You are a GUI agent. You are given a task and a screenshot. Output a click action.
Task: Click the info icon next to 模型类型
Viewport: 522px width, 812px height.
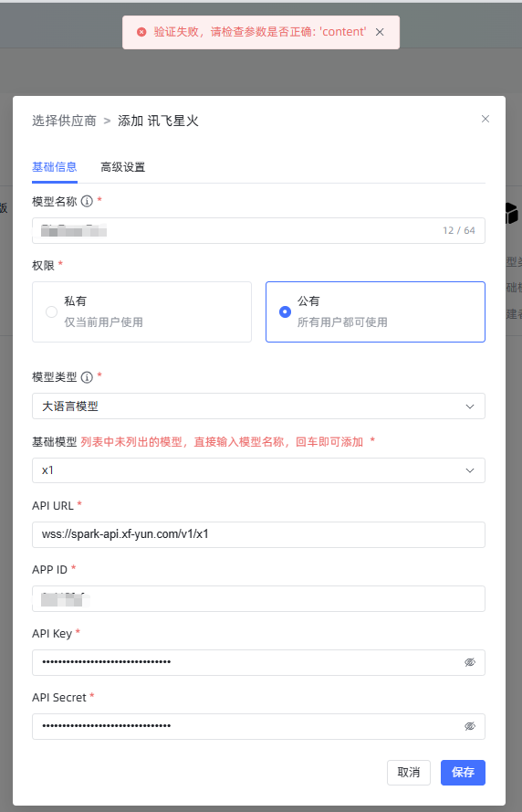pyautogui.click(x=87, y=377)
